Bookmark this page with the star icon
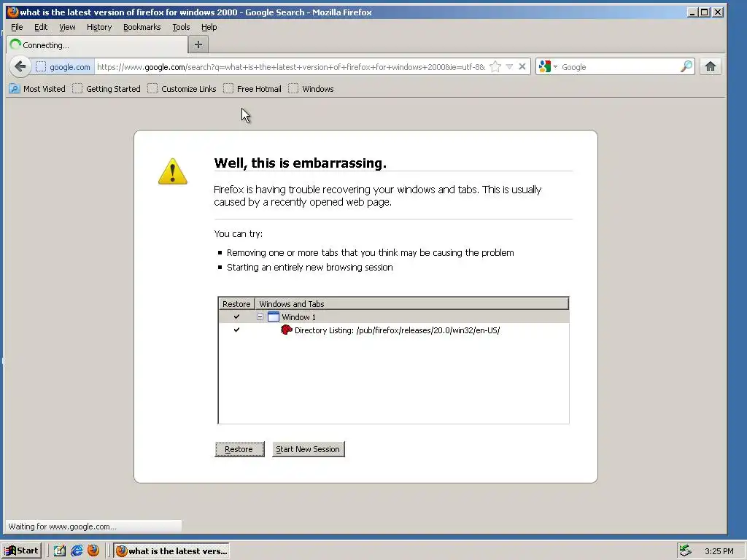Viewport: 747px width, 560px height. tap(495, 67)
